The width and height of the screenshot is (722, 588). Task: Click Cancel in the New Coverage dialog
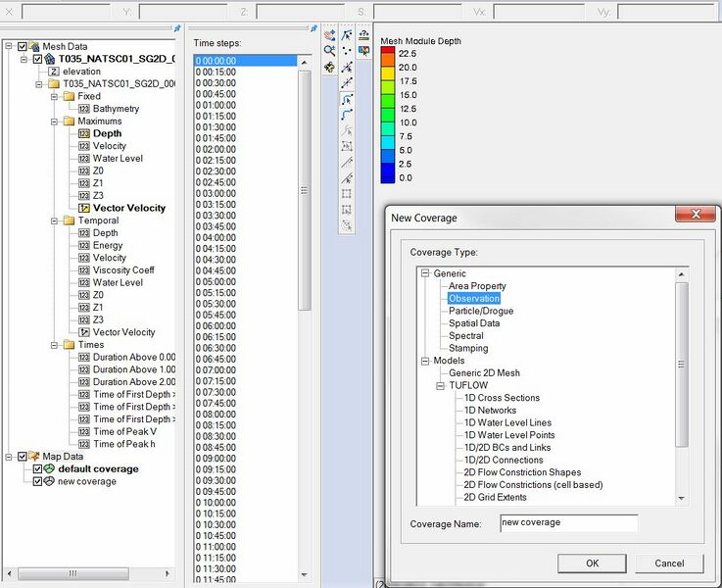tap(669, 563)
